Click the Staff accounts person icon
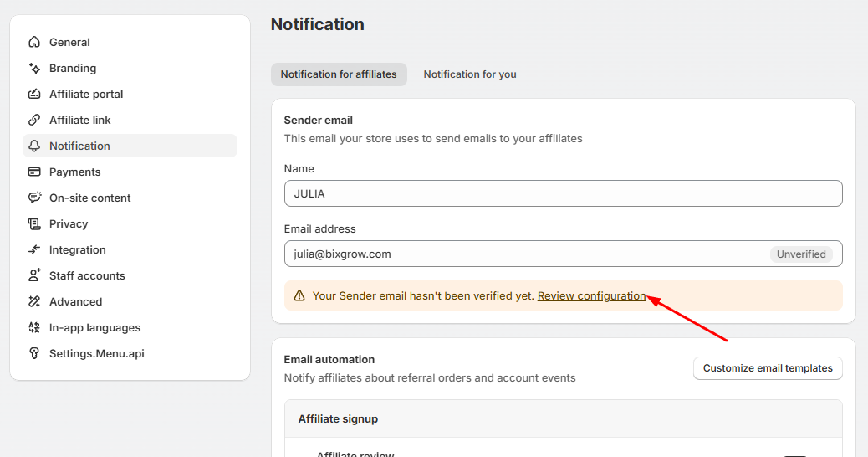This screenshot has height=457, width=868. pyautogui.click(x=34, y=275)
